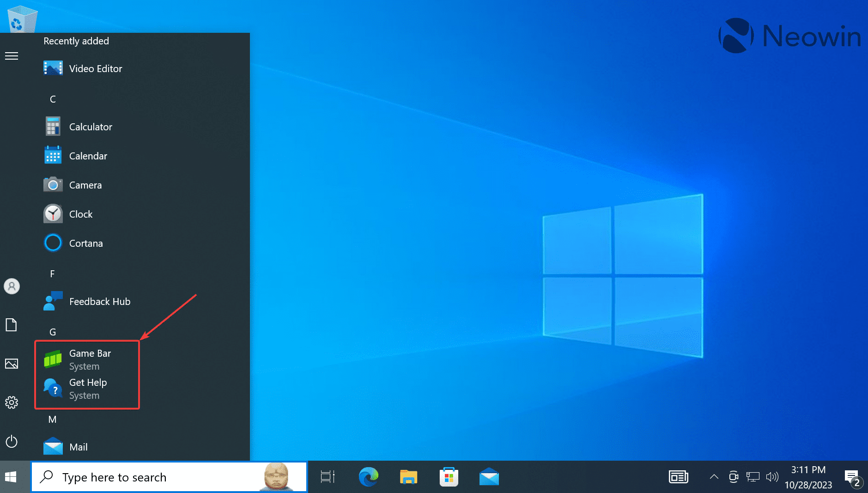Open Microsoft Store from the taskbar
This screenshot has height=493, width=868.
(449, 476)
